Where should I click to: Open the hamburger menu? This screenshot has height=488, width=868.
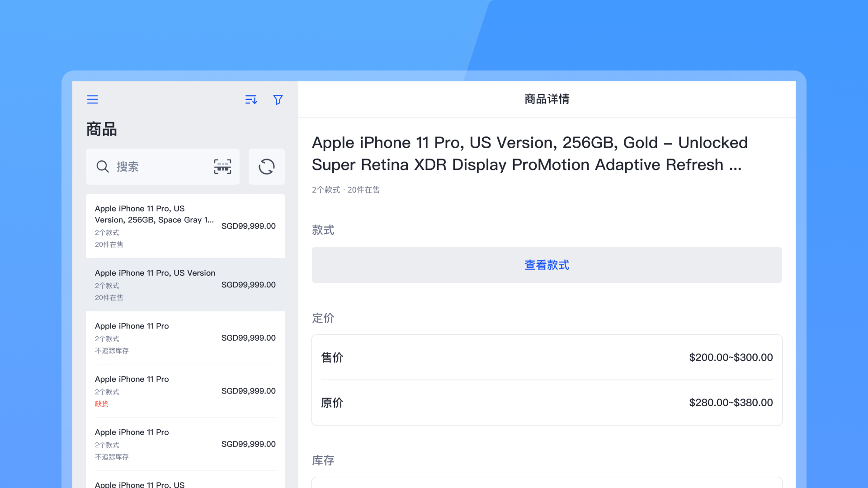click(92, 99)
